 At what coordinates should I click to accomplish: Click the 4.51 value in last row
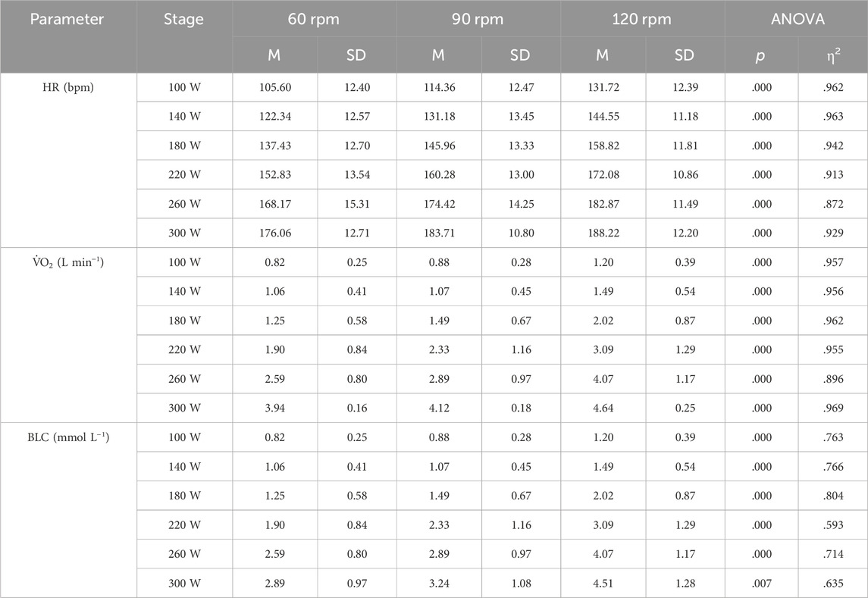[x=603, y=583]
